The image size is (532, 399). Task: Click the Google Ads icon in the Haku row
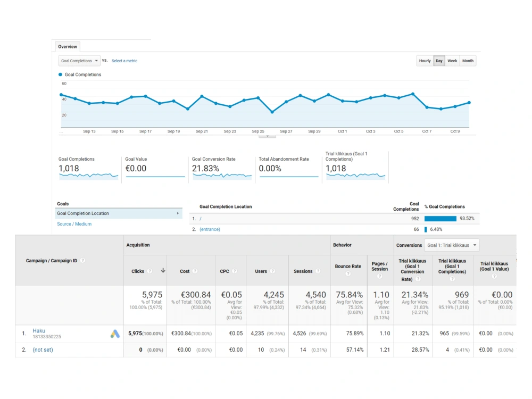(x=115, y=334)
